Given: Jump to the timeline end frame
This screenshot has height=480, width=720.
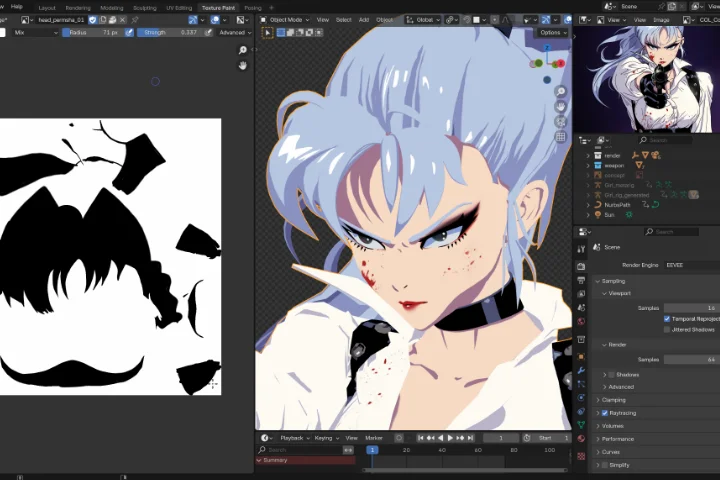Looking at the screenshot, I should (x=470, y=438).
